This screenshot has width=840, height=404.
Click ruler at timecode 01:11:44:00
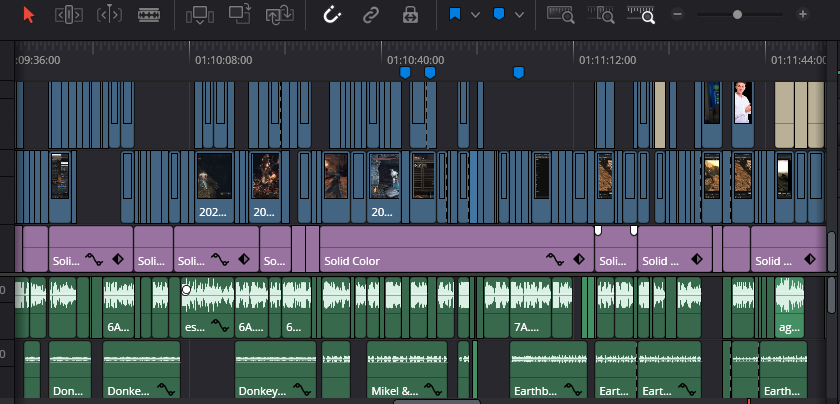[x=799, y=60]
